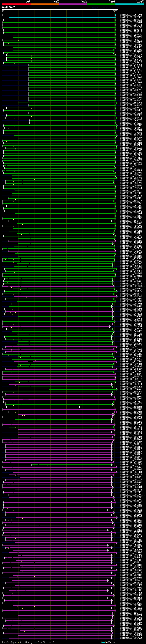Click the UniRef100_Q30GW9 label
The image size is (146, 644).
click(131, 98)
